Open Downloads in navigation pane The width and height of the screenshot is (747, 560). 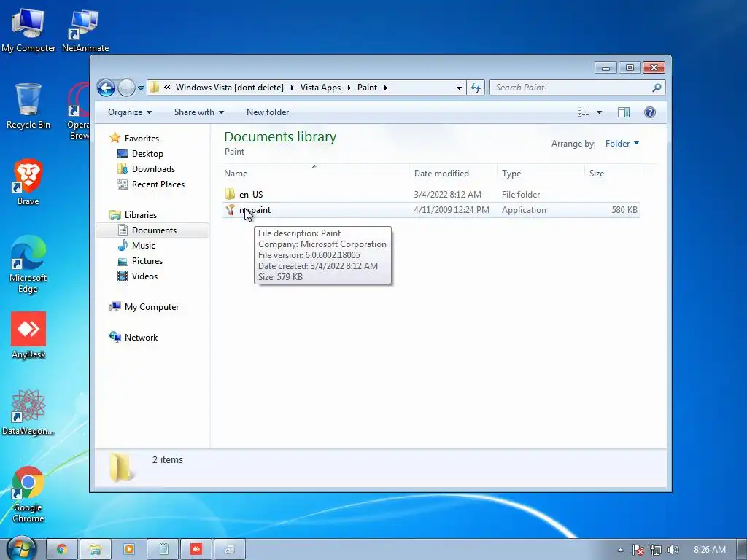(x=153, y=169)
